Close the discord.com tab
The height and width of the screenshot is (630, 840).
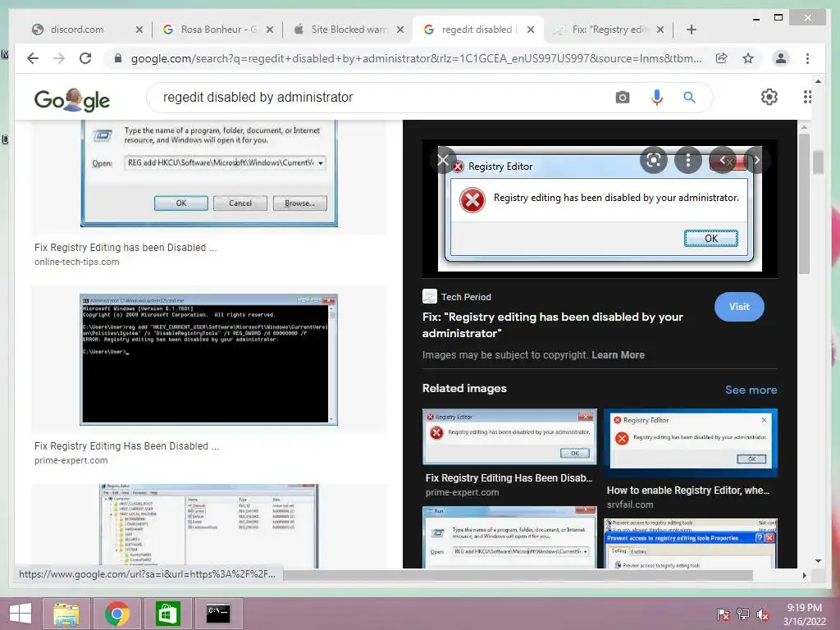[139, 30]
